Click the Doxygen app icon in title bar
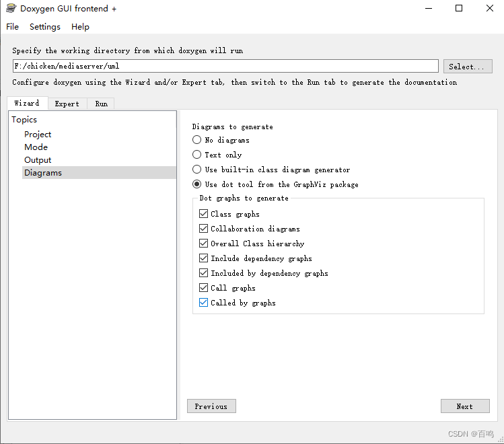The height and width of the screenshot is (444, 504). pos(11,8)
